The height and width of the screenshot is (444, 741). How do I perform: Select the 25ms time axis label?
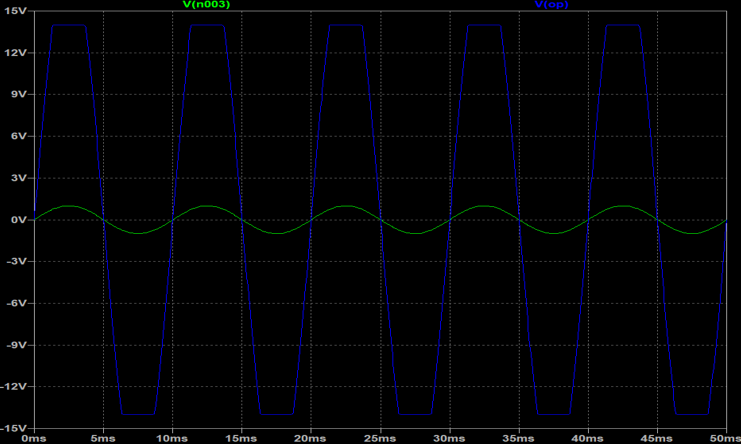tap(380, 438)
